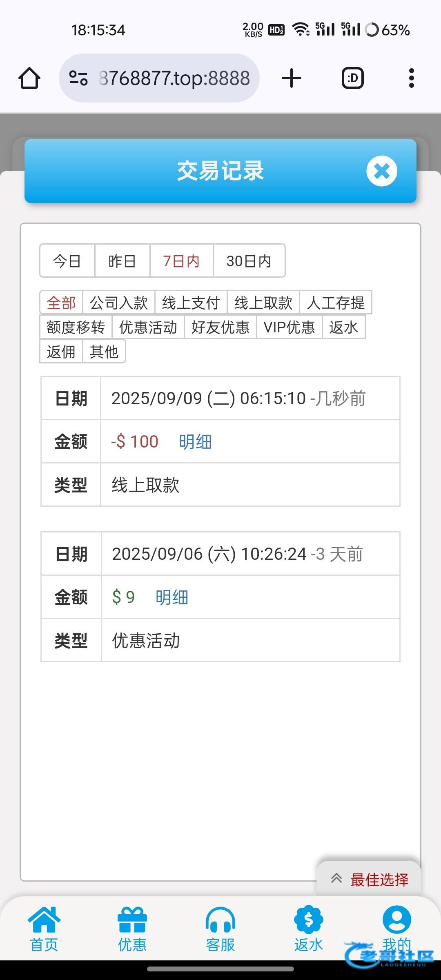Tap the site settings icon in address bar
This screenshot has width=441, height=980.
(x=78, y=78)
